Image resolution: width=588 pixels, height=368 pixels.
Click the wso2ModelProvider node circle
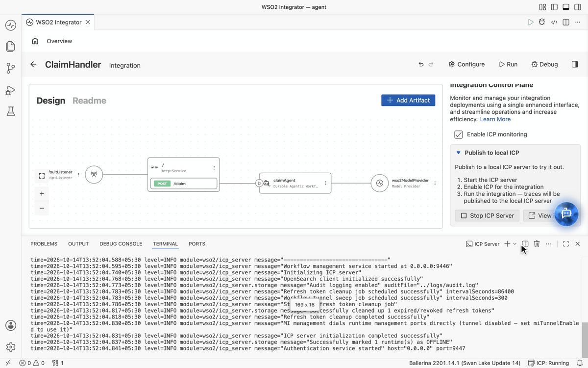(379, 183)
